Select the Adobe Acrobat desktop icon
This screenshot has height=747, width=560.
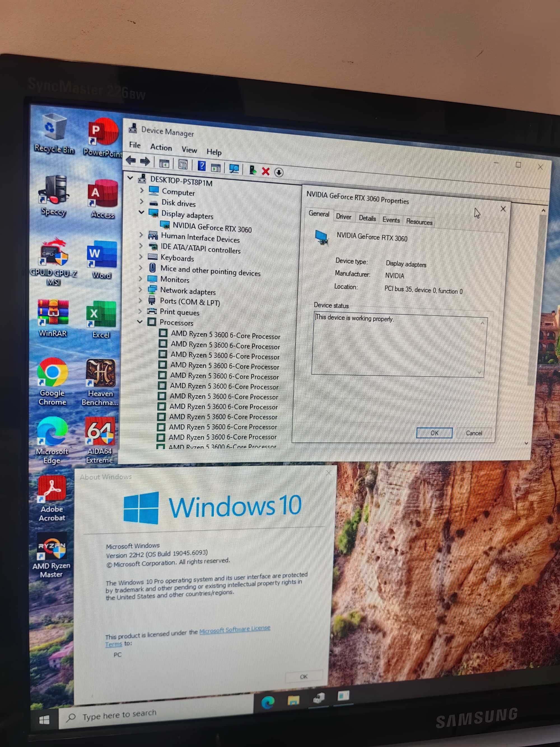52,499
